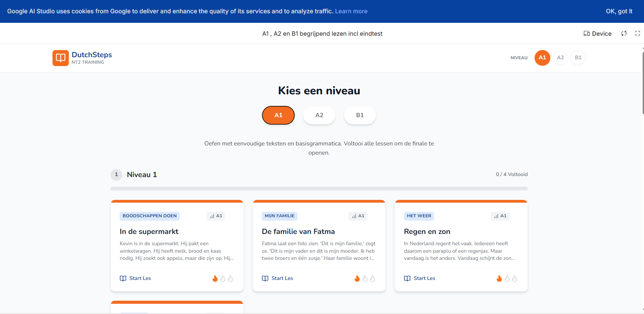Click the reload preview icon
The height and width of the screenshot is (314, 644).
(624, 33)
